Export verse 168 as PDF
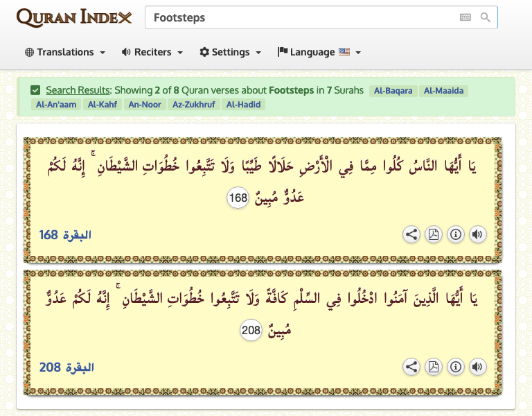 (433, 234)
